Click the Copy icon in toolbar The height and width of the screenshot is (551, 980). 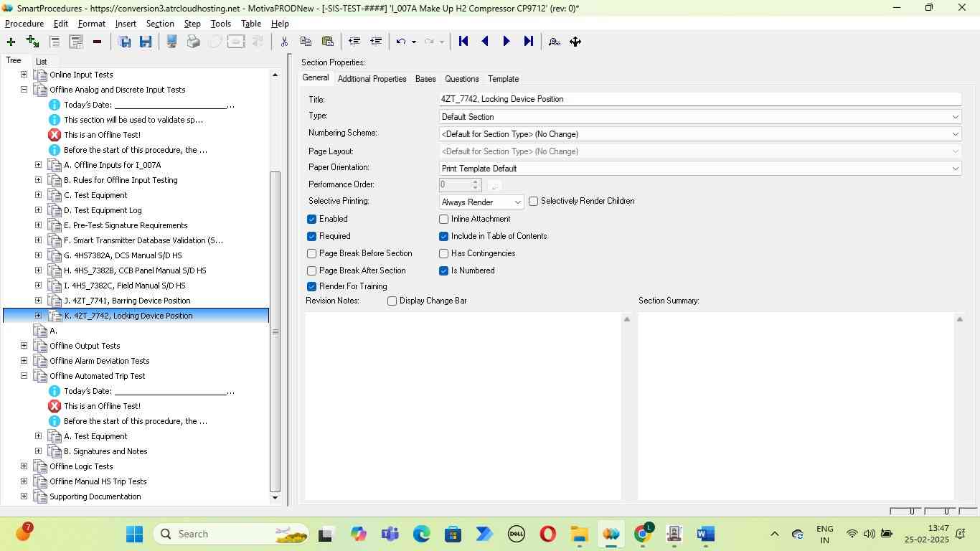(x=306, y=42)
